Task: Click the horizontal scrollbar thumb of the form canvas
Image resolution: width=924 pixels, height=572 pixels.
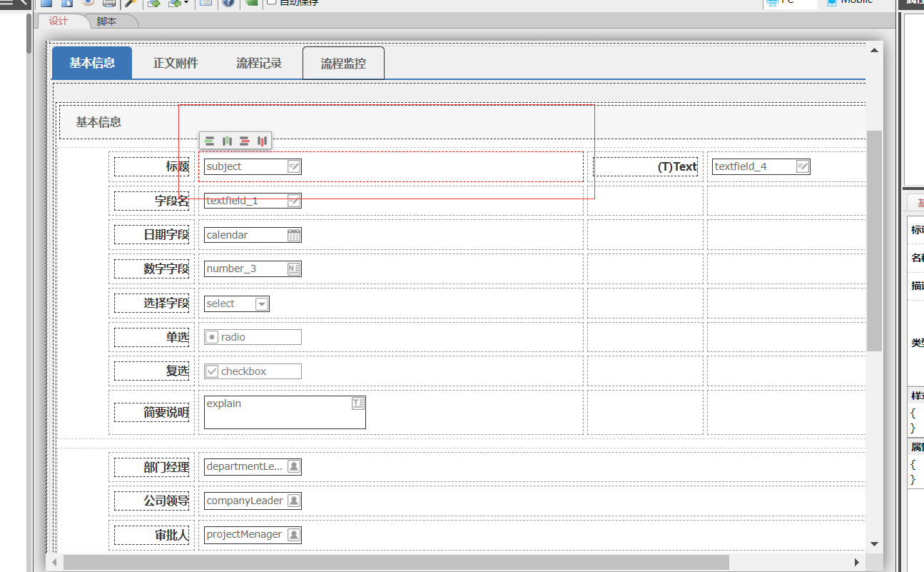Action: 396,562
